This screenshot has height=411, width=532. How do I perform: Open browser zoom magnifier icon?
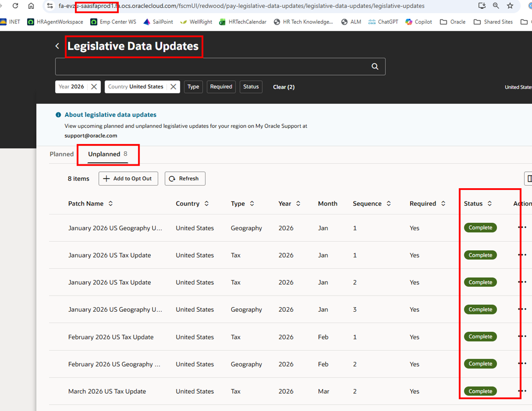(x=496, y=6)
